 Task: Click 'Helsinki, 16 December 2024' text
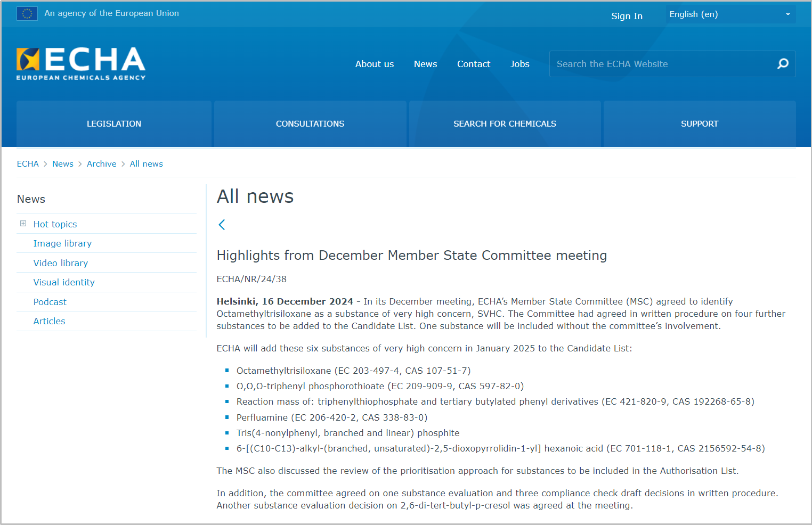285,301
